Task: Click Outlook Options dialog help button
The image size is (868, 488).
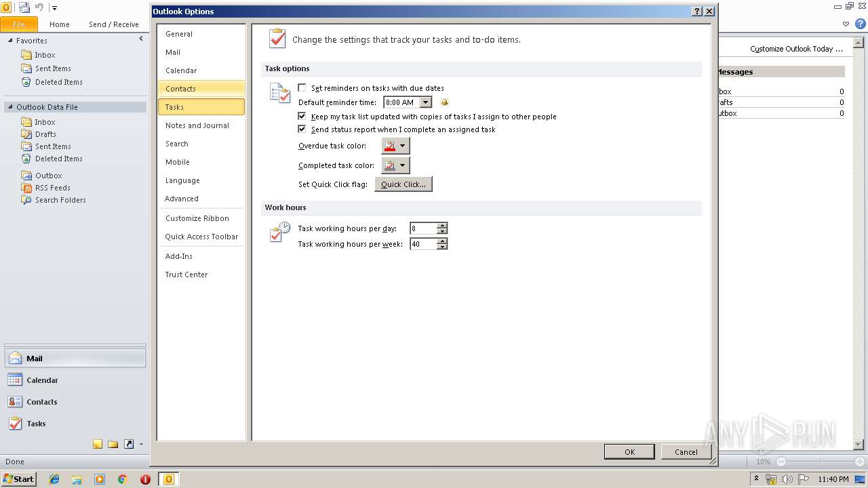Action: (x=697, y=12)
